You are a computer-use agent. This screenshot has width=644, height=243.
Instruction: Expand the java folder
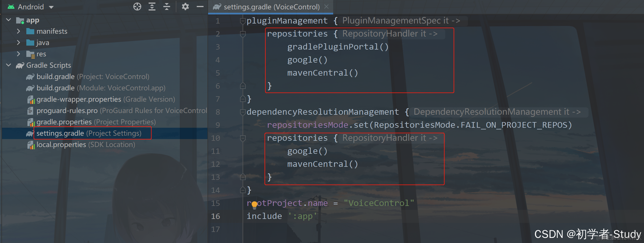[x=18, y=42]
